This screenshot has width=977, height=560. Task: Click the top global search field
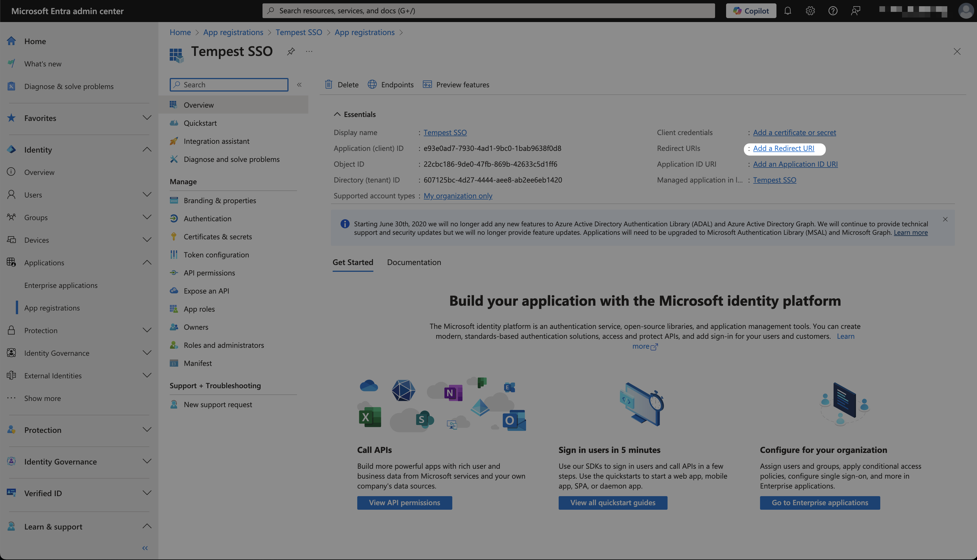[x=488, y=11]
